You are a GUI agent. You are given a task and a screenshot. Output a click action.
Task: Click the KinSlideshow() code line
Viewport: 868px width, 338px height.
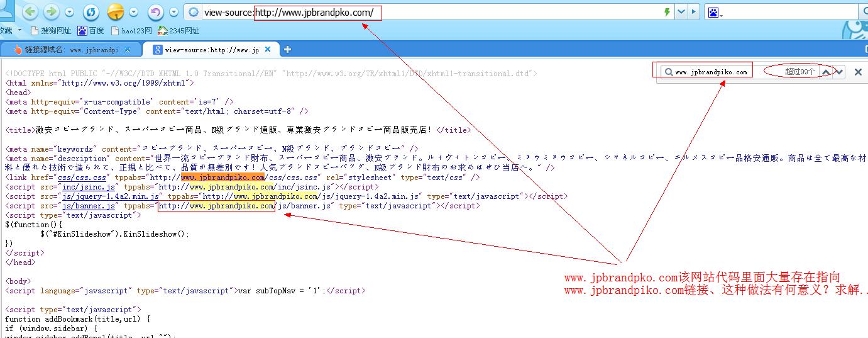(x=114, y=234)
